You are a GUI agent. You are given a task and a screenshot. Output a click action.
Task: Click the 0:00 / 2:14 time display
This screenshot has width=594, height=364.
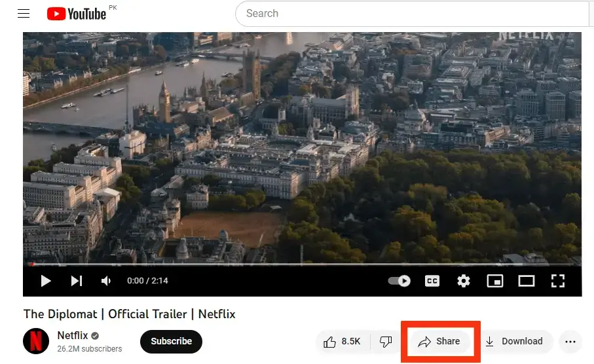coord(147,281)
